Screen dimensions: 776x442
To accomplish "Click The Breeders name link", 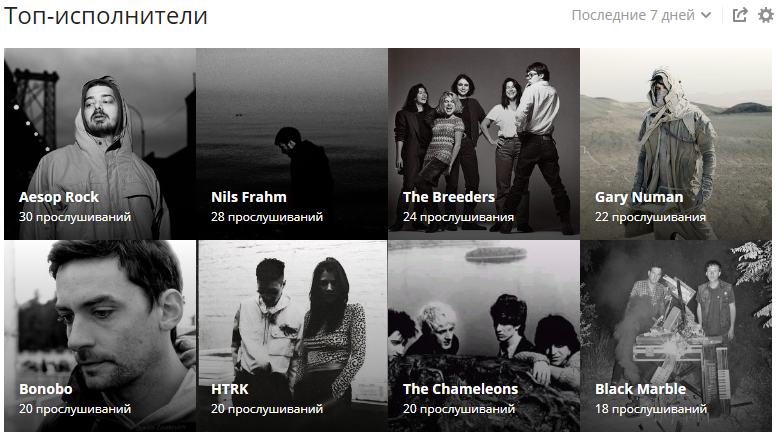I will coord(449,197).
